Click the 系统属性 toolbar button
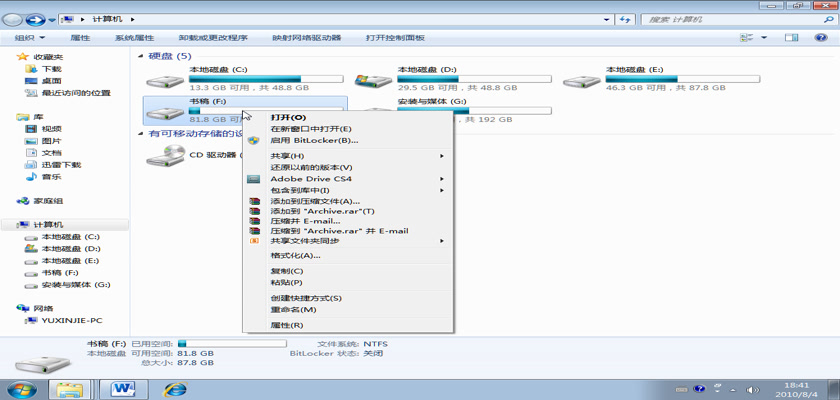Viewport: 840px width, 400px height. pyautogui.click(x=134, y=38)
